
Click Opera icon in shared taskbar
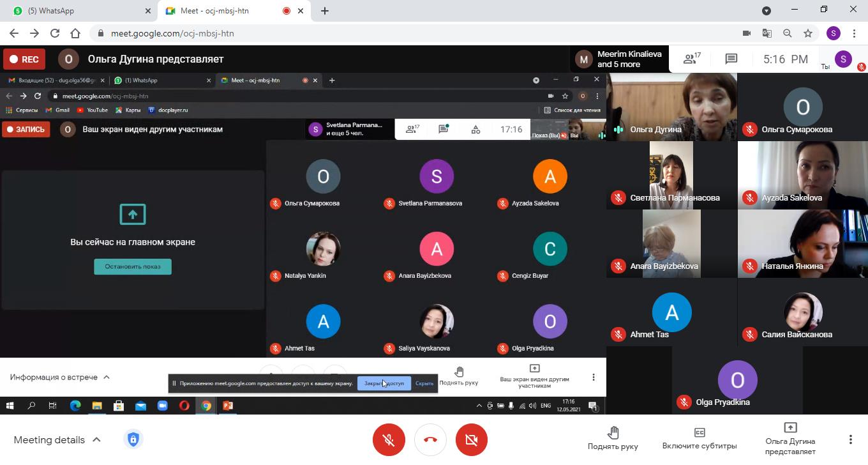pos(184,406)
